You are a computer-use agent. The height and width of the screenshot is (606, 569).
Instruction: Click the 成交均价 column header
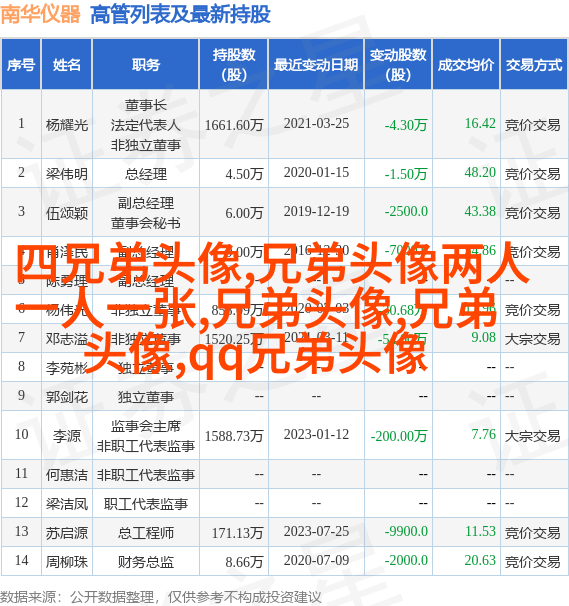pos(466,65)
